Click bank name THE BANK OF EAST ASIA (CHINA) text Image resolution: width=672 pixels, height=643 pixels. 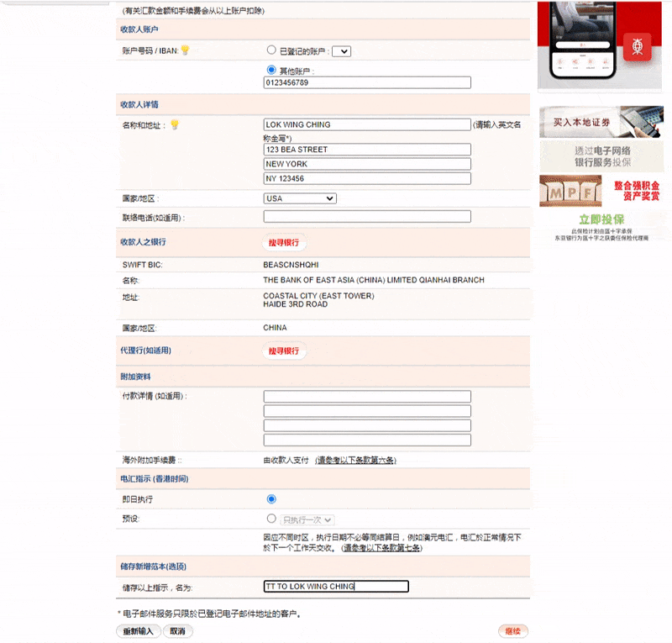(374, 280)
